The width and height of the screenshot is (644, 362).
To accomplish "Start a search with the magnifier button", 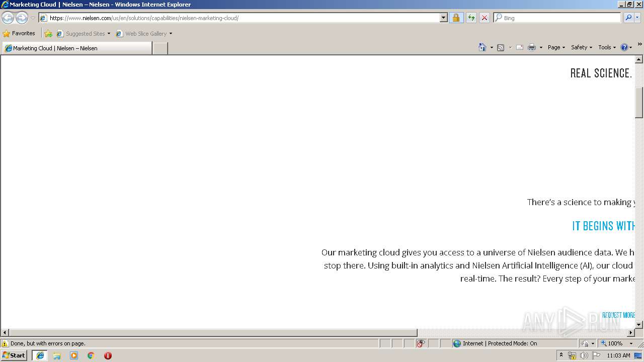I will tap(628, 18).
